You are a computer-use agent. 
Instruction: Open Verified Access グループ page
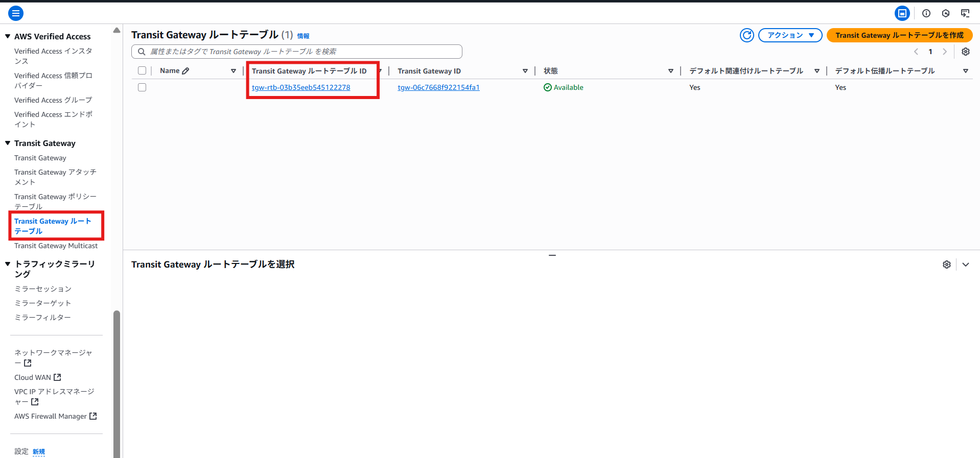click(53, 100)
